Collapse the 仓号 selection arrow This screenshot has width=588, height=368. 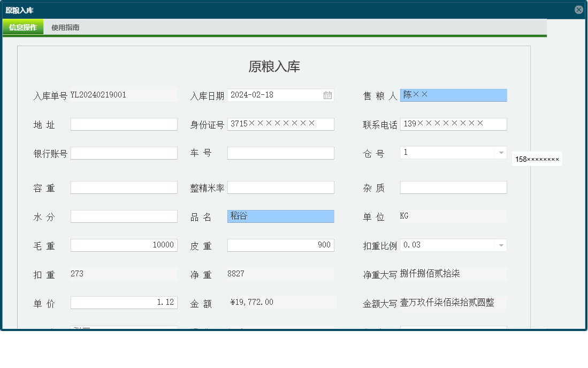pyautogui.click(x=500, y=152)
